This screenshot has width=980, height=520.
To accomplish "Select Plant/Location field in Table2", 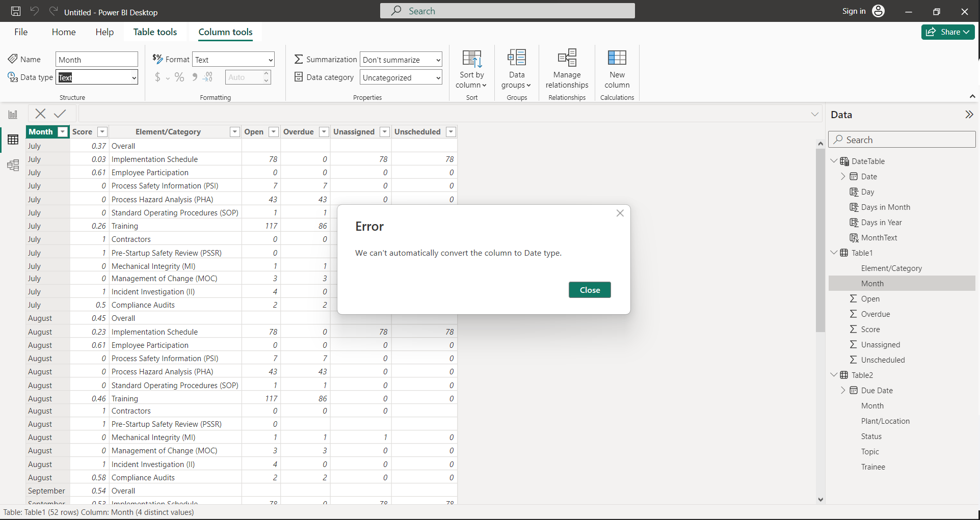I will point(885,421).
